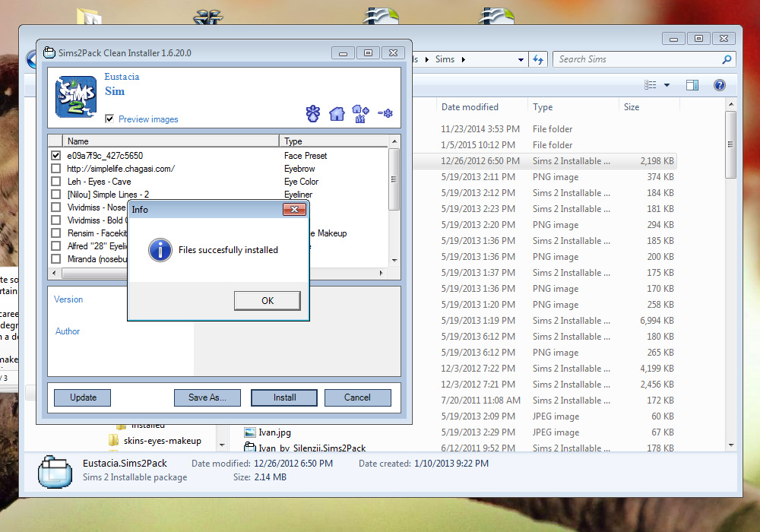The image size is (760, 532).
Task: Sort the installer list by Name column
Action: [170, 141]
